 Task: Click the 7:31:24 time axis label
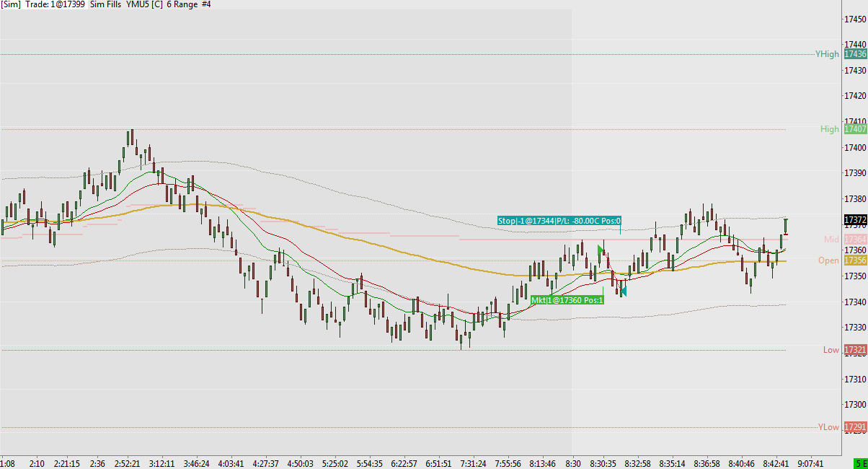pos(474,463)
